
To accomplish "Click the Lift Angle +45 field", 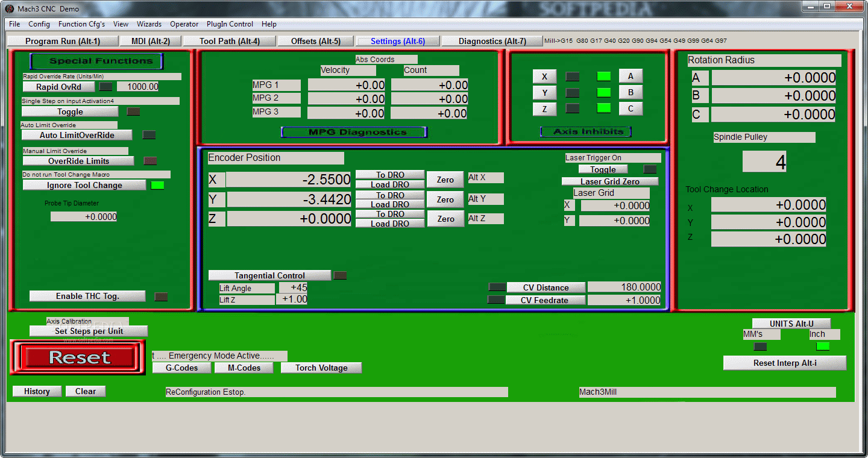I will 294,287.
